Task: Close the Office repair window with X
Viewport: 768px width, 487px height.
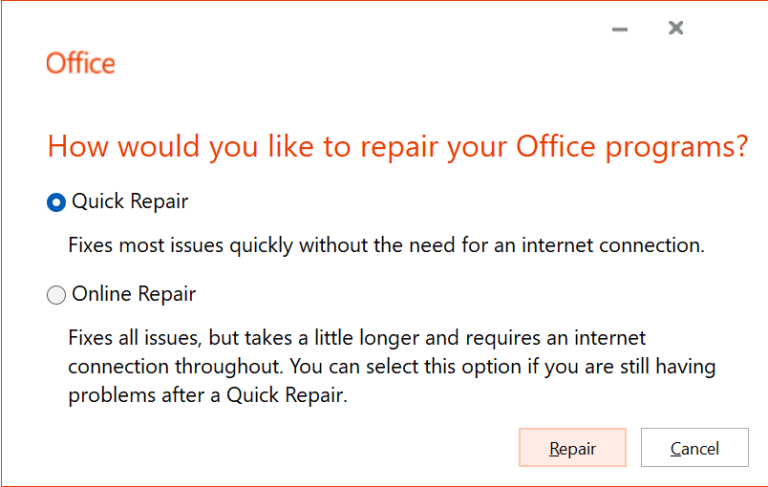Action: pos(676,28)
